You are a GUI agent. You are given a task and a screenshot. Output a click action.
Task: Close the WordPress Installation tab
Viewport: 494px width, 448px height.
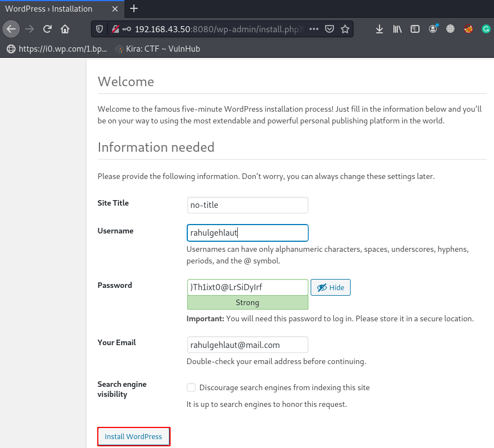point(115,9)
